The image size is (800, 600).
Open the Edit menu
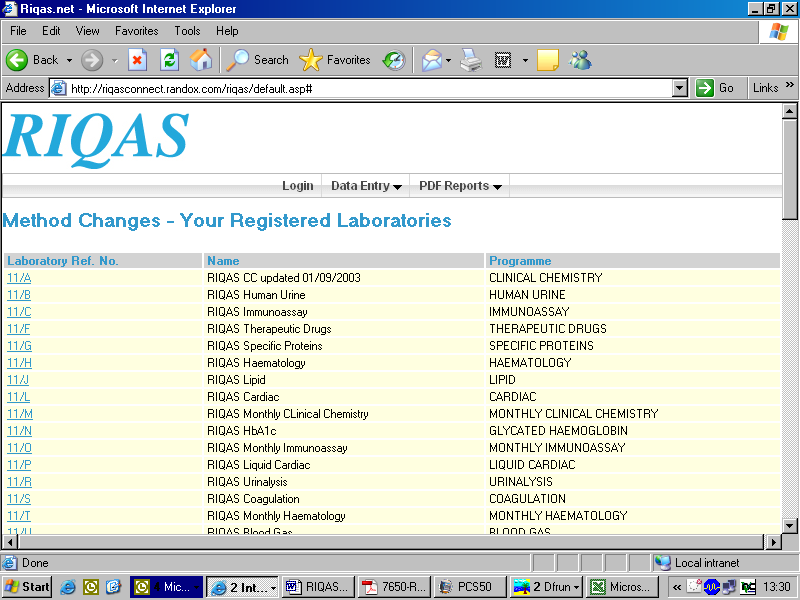coord(51,31)
